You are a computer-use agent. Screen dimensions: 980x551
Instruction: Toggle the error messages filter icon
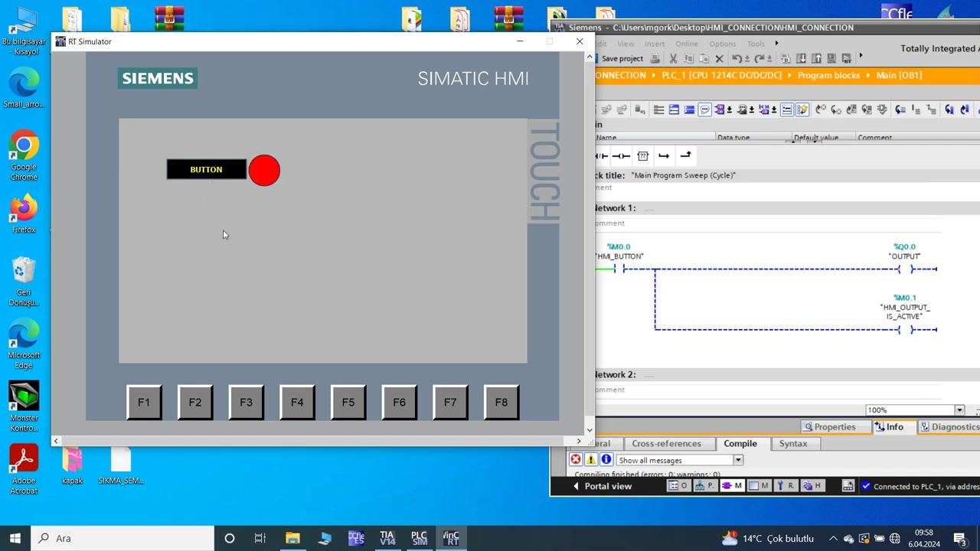click(576, 459)
